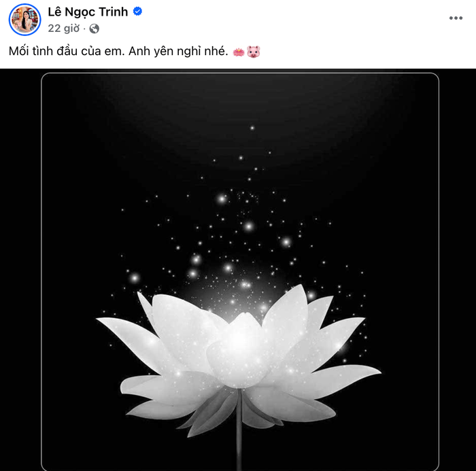Image resolution: width=476 pixels, height=471 pixels.
Task: Open the Lê Ngọc Trinh profile name
Action: tap(88, 12)
